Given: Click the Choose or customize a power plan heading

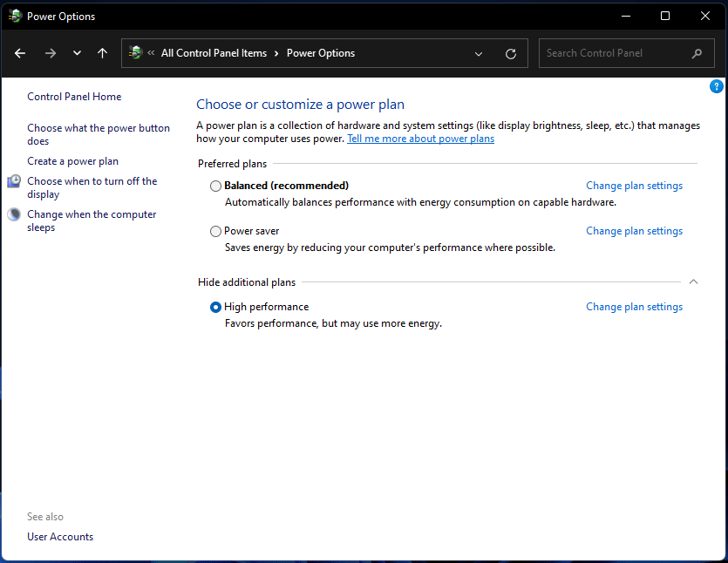Looking at the screenshot, I should click(300, 105).
